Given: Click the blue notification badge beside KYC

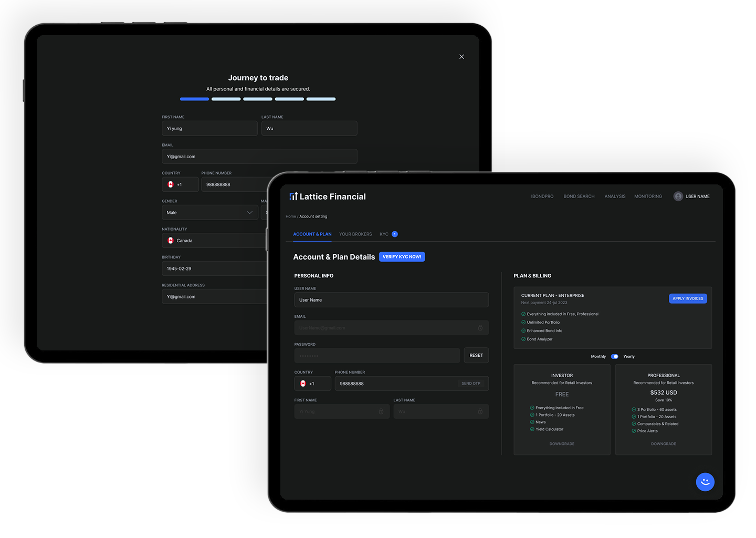Looking at the screenshot, I should pos(395,234).
